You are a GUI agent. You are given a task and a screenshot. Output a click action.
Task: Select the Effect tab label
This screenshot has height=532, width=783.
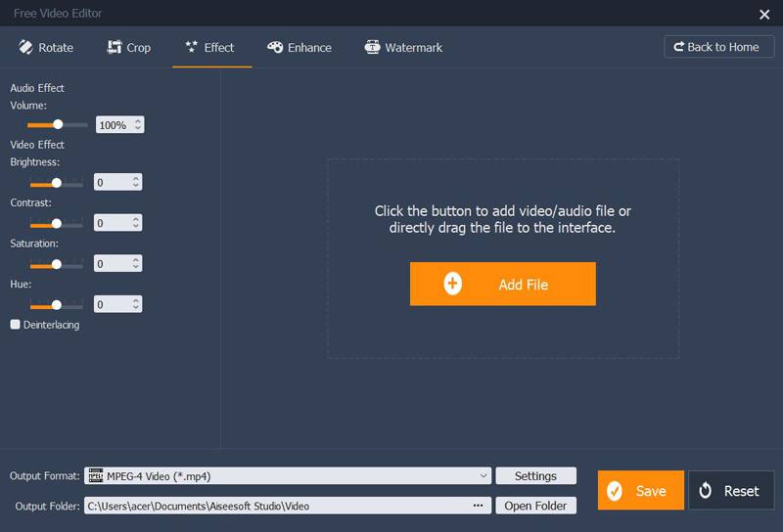click(x=218, y=47)
